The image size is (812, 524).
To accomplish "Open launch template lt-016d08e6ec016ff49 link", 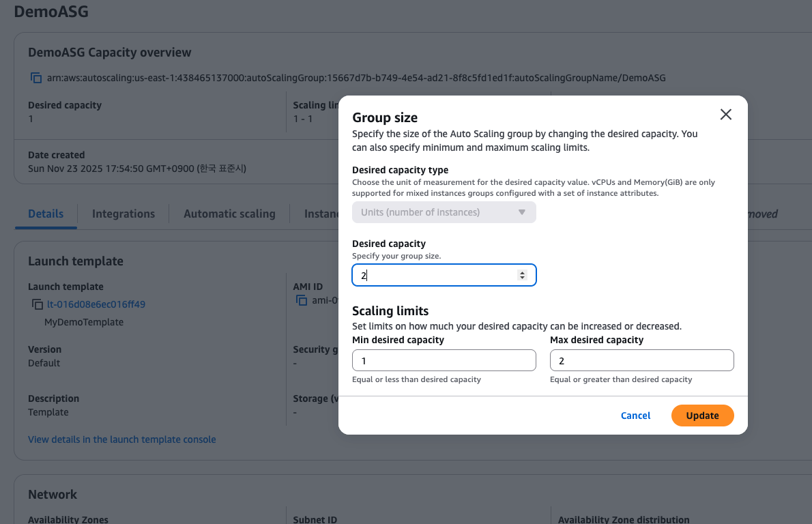I will coord(96,304).
